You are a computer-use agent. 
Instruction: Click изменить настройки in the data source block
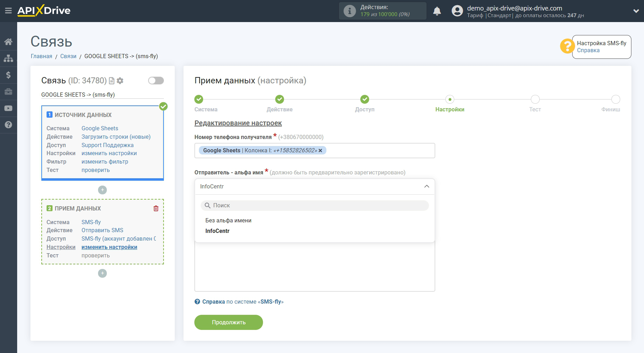109,153
